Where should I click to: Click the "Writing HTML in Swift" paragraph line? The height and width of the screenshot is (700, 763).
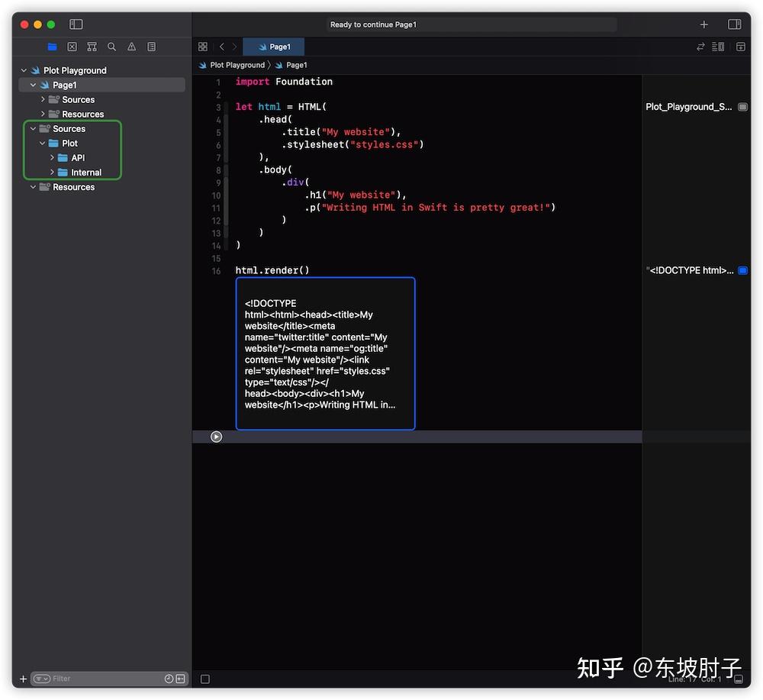point(430,208)
